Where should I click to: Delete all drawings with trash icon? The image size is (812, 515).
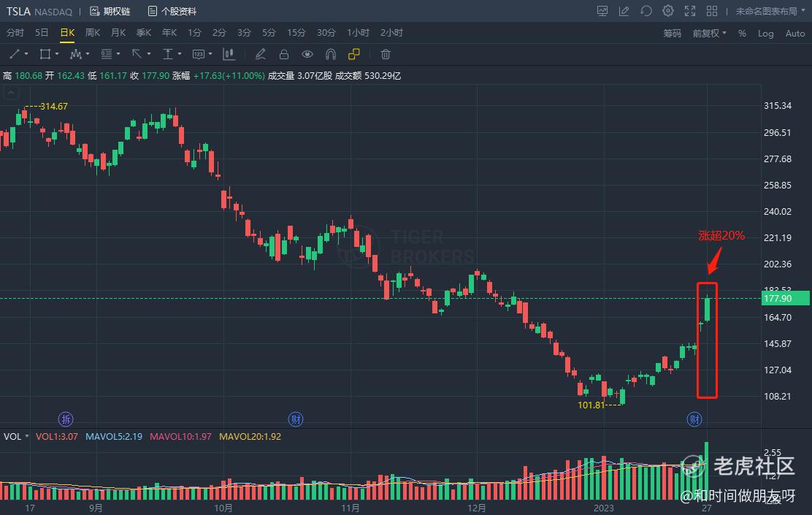386,54
